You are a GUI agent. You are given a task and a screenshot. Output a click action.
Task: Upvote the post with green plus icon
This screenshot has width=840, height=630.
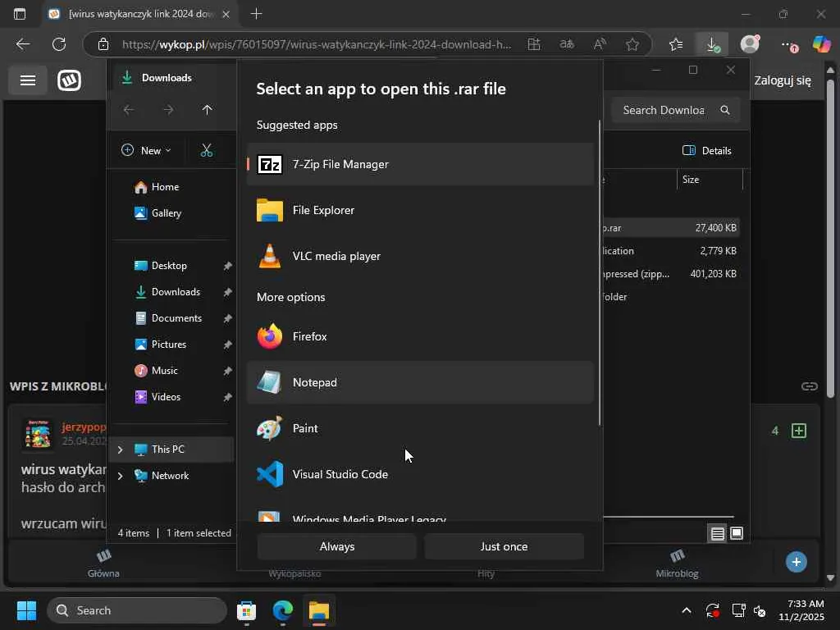point(799,431)
